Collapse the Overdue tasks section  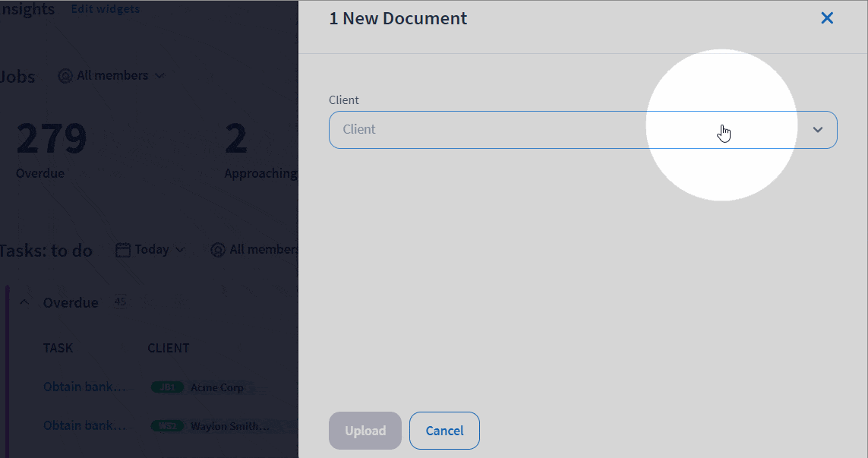point(24,302)
